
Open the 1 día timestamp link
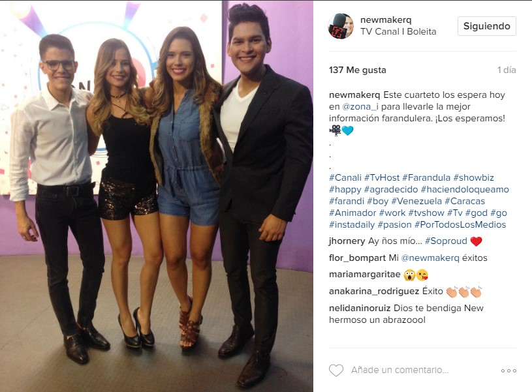tap(507, 70)
